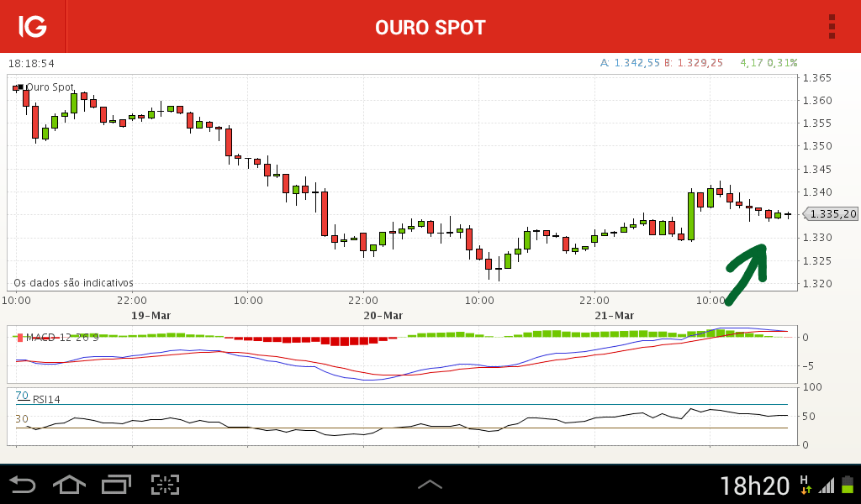Tap the ask price 1.342,55
The height and width of the screenshot is (504, 861).
(x=637, y=63)
